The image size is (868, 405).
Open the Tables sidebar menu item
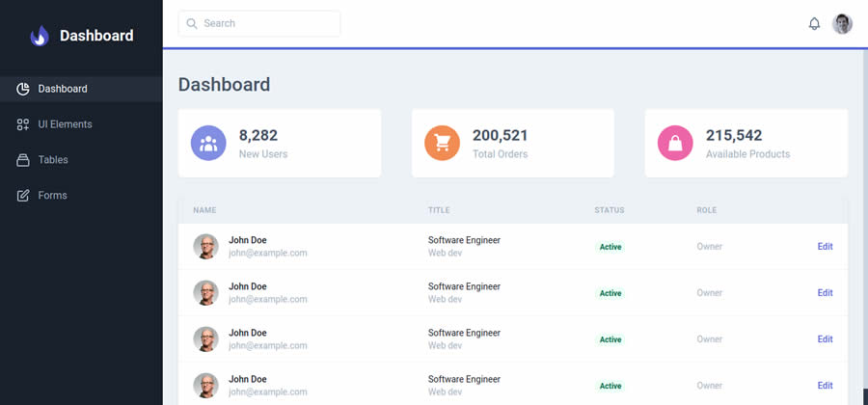tap(53, 160)
